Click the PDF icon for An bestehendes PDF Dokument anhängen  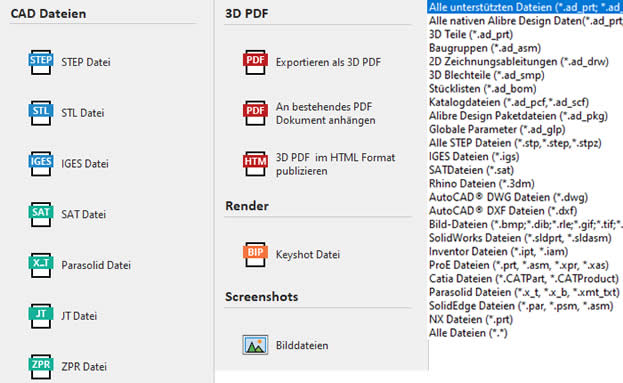click(x=255, y=113)
